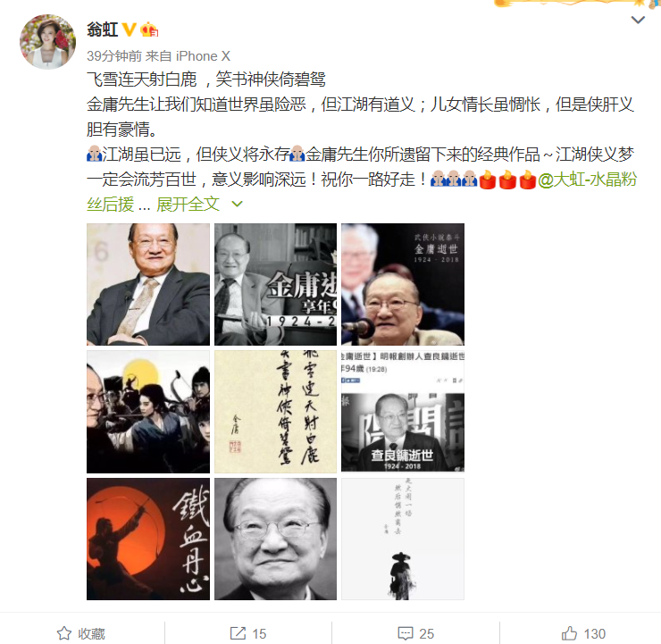
Task: Click the repost share icon with count 15
Action: click(x=238, y=633)
